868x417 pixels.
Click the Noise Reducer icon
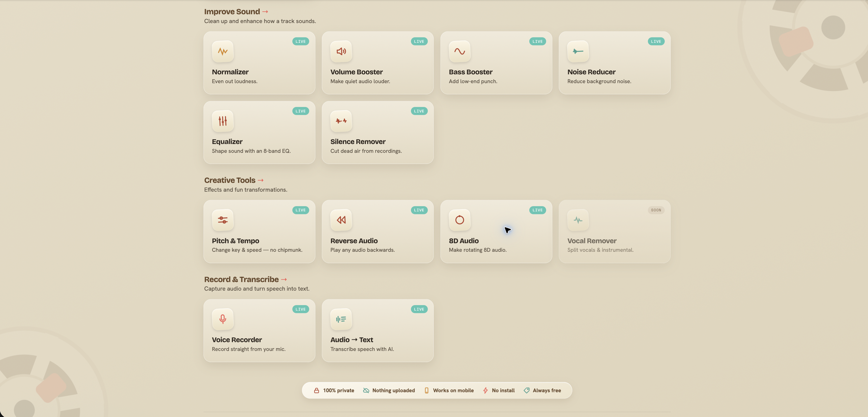click(x=578, y=51)
